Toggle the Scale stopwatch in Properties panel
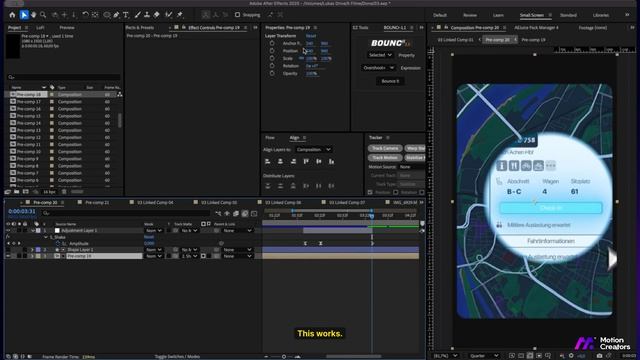Screen dimensions: 640x360 [x=272, y=58]
